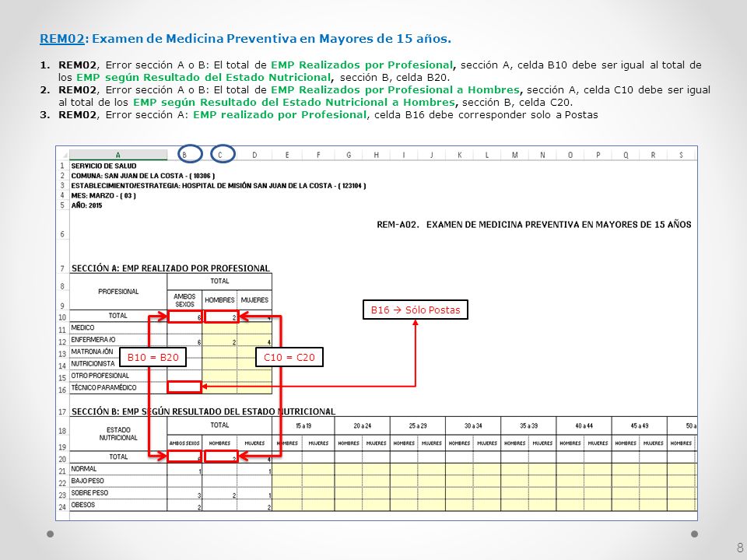The width and height of the screenshot is (747, 560).
Task: Select column P header
Action: [598, 155]
